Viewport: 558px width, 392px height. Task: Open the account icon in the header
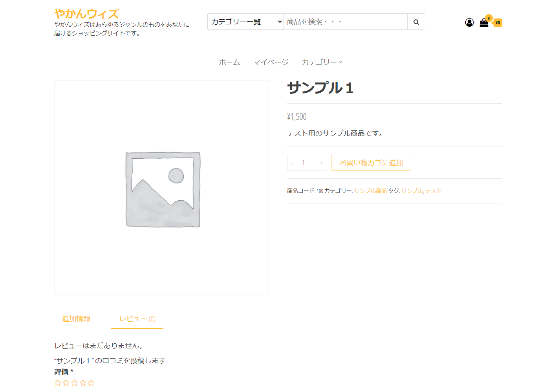[x=470, y=22]
